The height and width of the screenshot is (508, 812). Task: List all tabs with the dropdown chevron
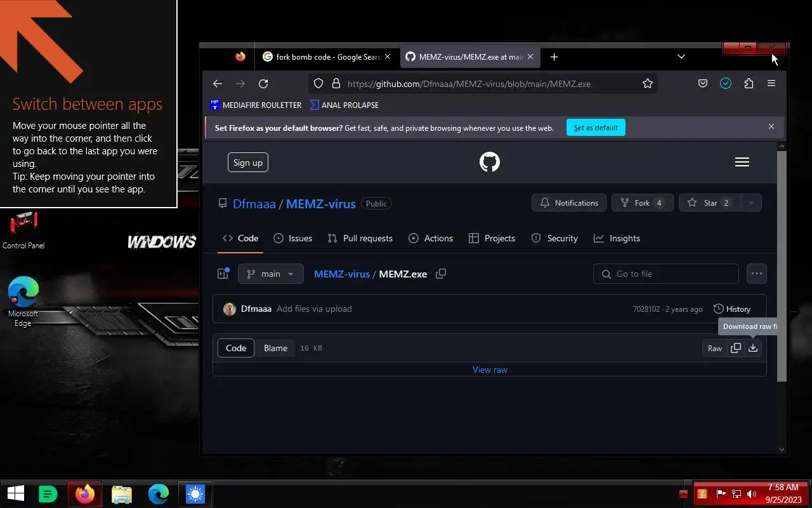(x=681, y=57)
